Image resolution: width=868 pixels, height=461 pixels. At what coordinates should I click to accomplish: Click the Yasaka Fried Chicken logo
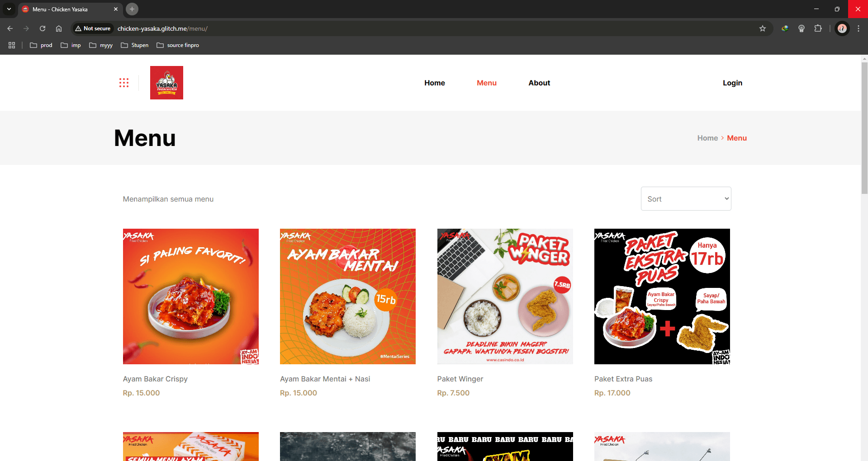pos(166,83)
